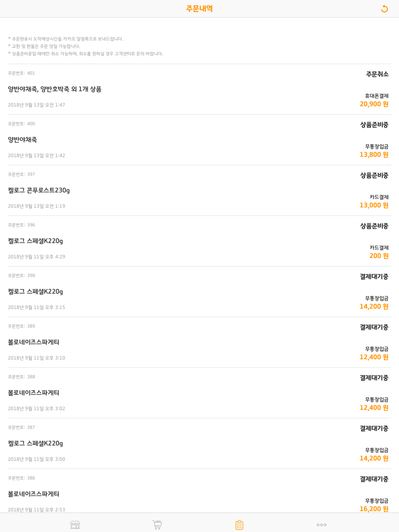Tap the 200 원 amount

click(379, 256)
